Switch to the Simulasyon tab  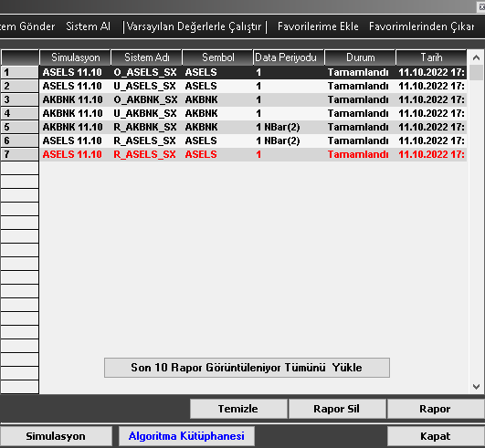(56, 436)
